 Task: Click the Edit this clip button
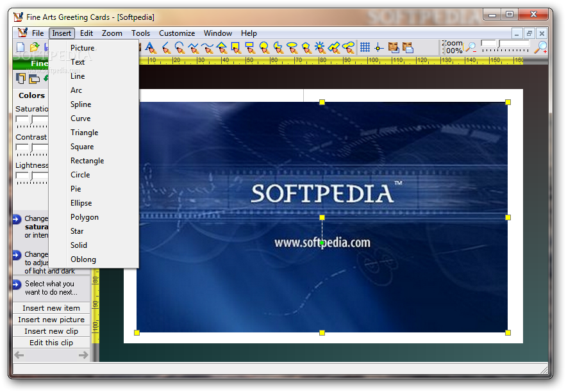51,343
